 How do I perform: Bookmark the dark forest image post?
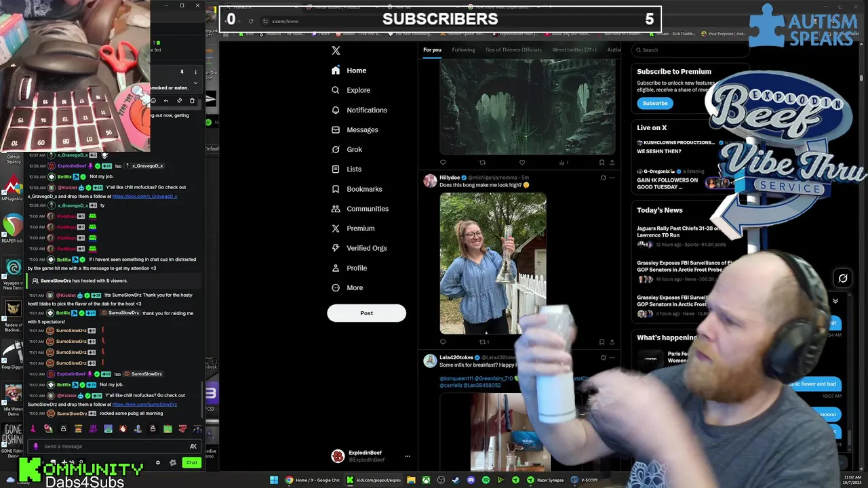pos(601,163)
